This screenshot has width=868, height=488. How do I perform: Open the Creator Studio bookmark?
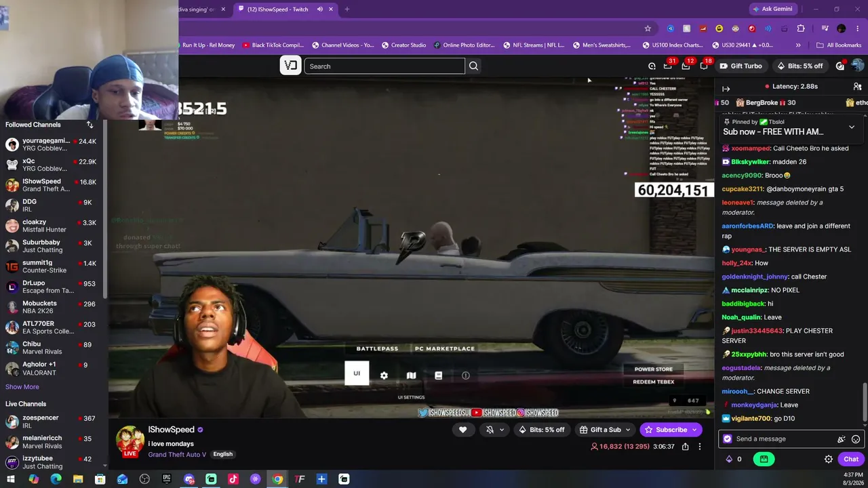tap(403, 45)
